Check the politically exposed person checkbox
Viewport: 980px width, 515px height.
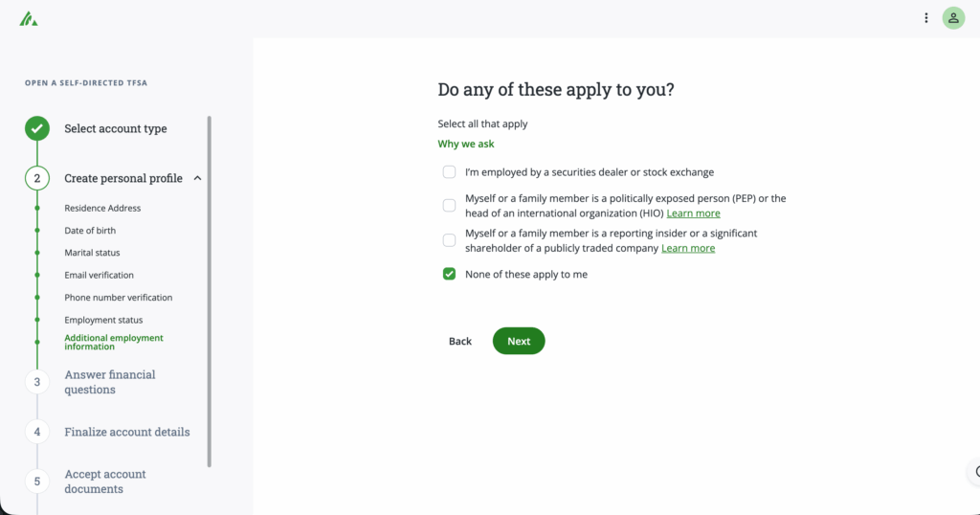click(449, 206)
